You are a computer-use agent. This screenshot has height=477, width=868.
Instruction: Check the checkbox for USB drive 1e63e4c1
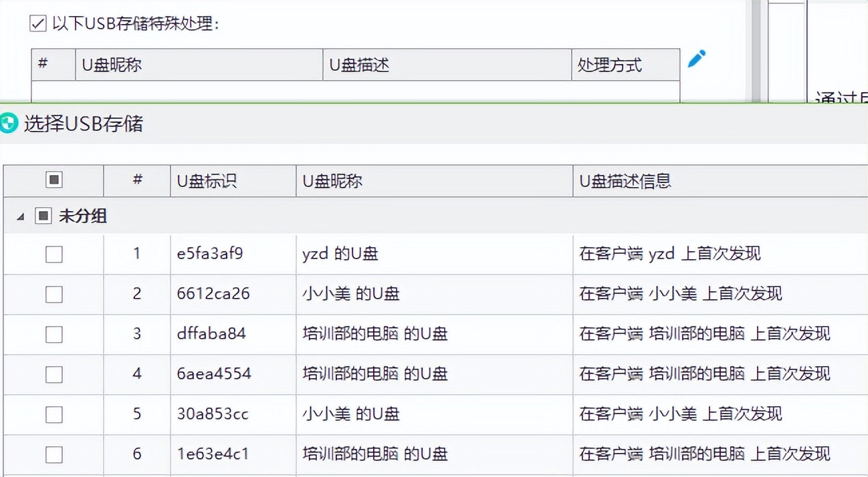click(53, 454)
